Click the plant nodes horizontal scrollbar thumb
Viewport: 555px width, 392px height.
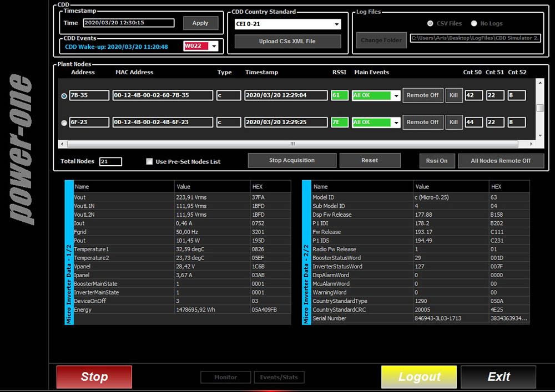(292, 144)
